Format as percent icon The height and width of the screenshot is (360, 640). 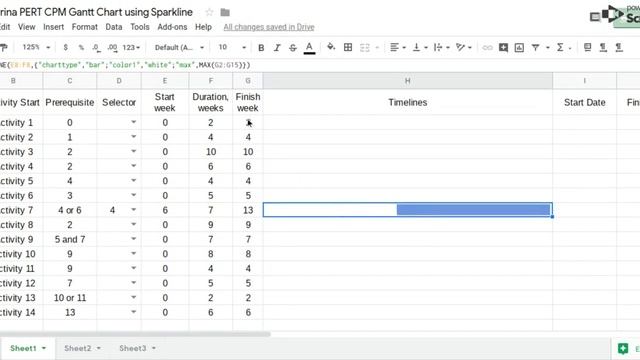81,48
